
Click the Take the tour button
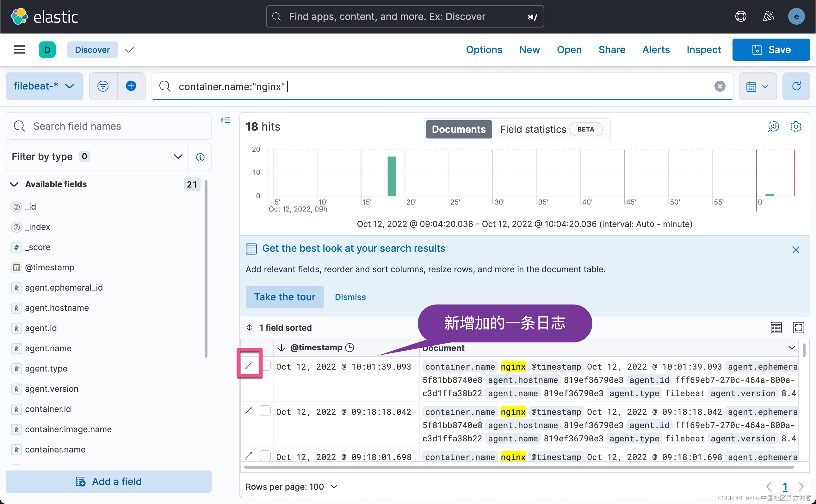pos(285,297)
